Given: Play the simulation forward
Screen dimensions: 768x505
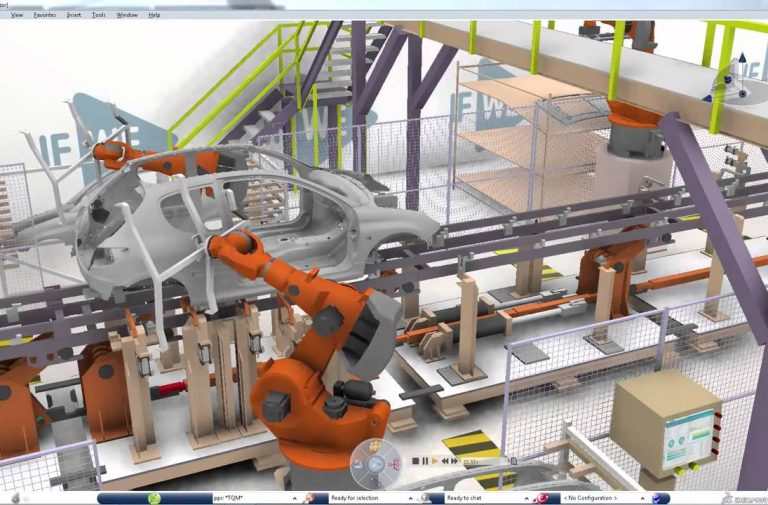Looking at the screenshot, I should pos(437,461).
